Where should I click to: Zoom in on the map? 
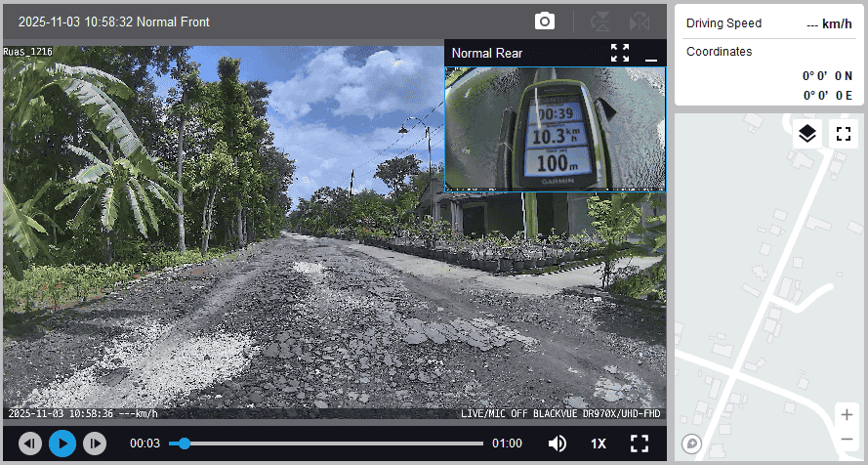tap(847, 414)
